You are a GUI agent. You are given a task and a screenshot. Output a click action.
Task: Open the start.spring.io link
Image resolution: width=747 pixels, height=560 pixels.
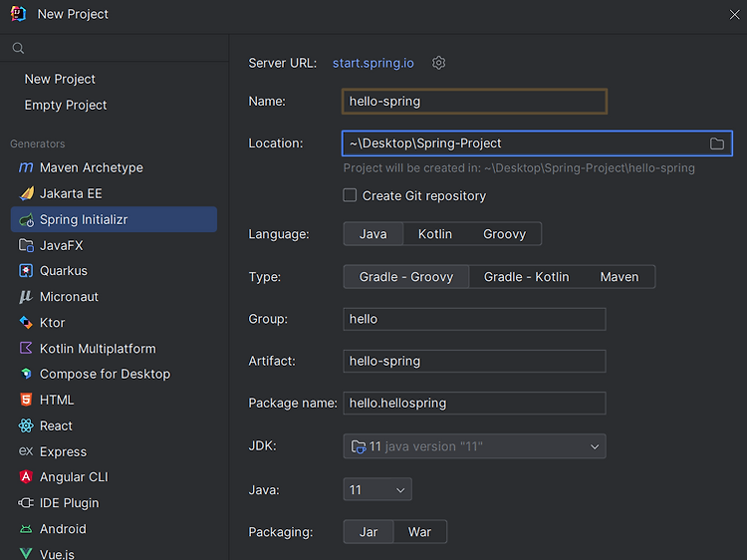pos(373,63)
